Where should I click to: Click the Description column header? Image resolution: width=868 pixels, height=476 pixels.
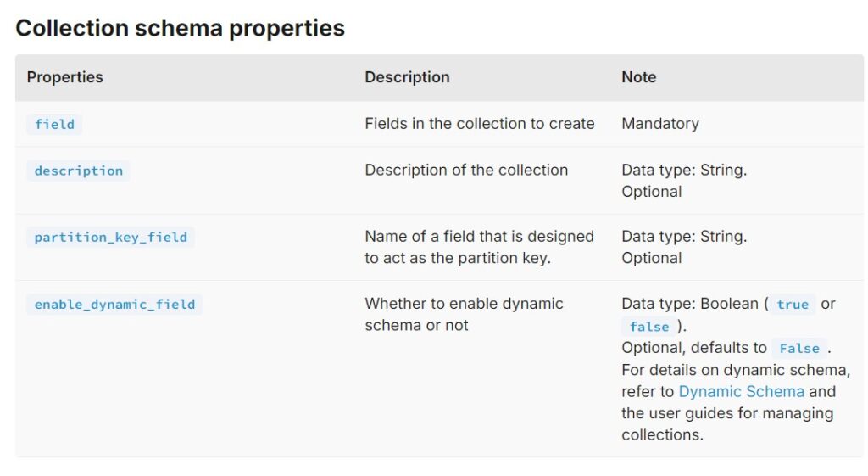pyautogui.click(x=407, y=77)
